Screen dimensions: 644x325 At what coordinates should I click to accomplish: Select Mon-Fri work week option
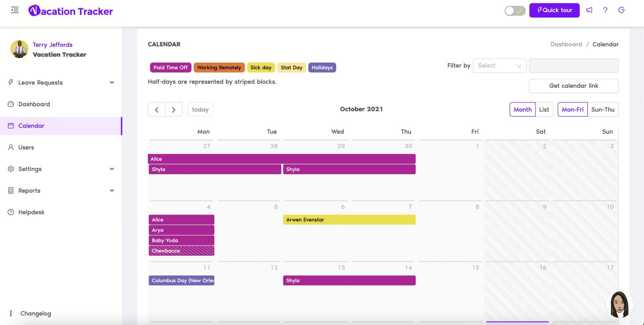pyautogui.click(x=573, y=110)
